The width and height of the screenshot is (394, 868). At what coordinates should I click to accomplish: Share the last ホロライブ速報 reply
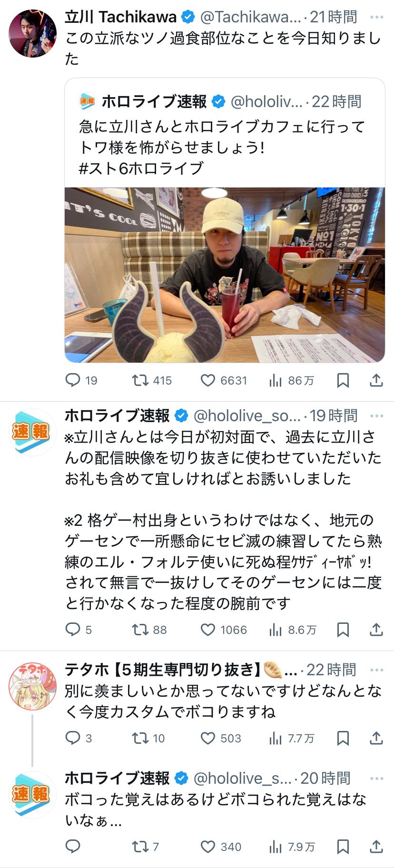point(376,847)
